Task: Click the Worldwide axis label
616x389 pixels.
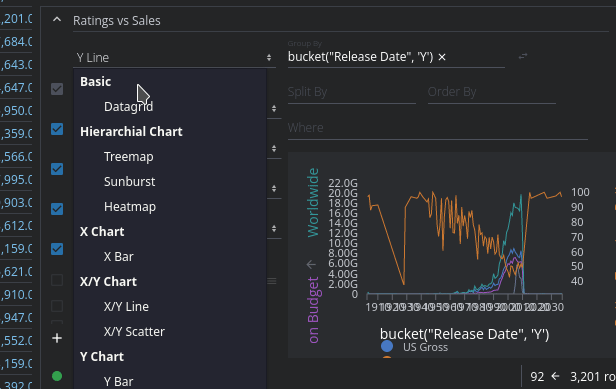Action: (313, 203)
